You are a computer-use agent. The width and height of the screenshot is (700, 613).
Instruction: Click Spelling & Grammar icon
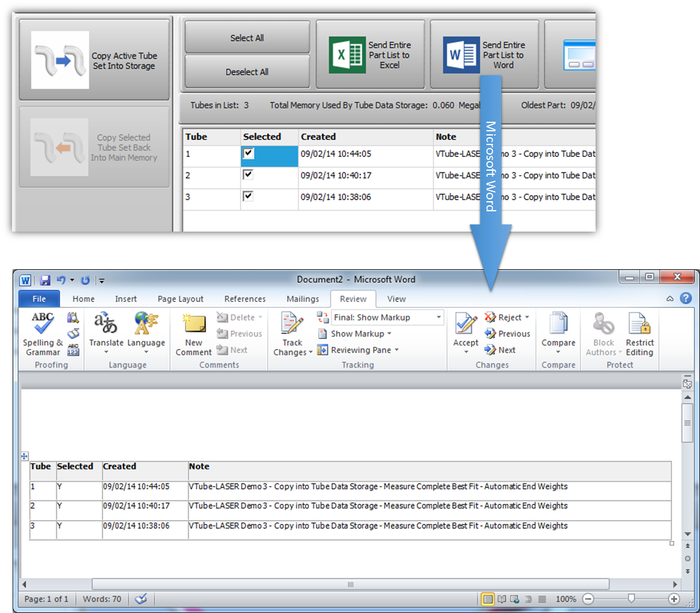pos(42,325)
